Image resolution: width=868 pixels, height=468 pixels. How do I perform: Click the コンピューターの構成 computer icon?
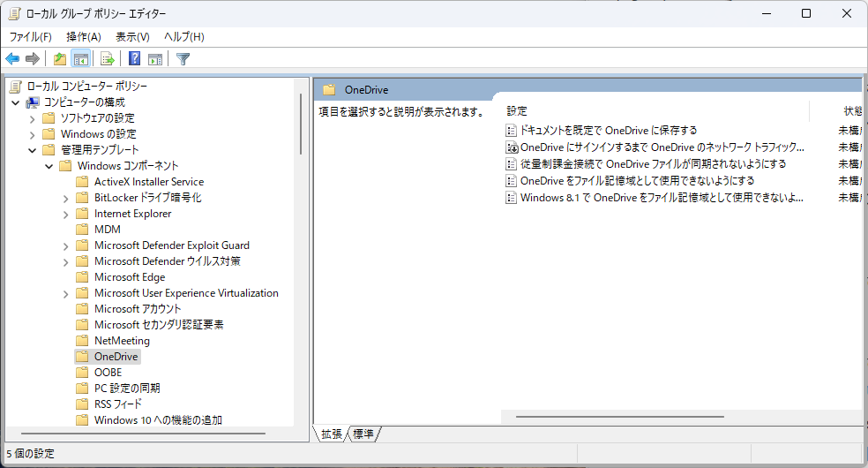(33, 102)
